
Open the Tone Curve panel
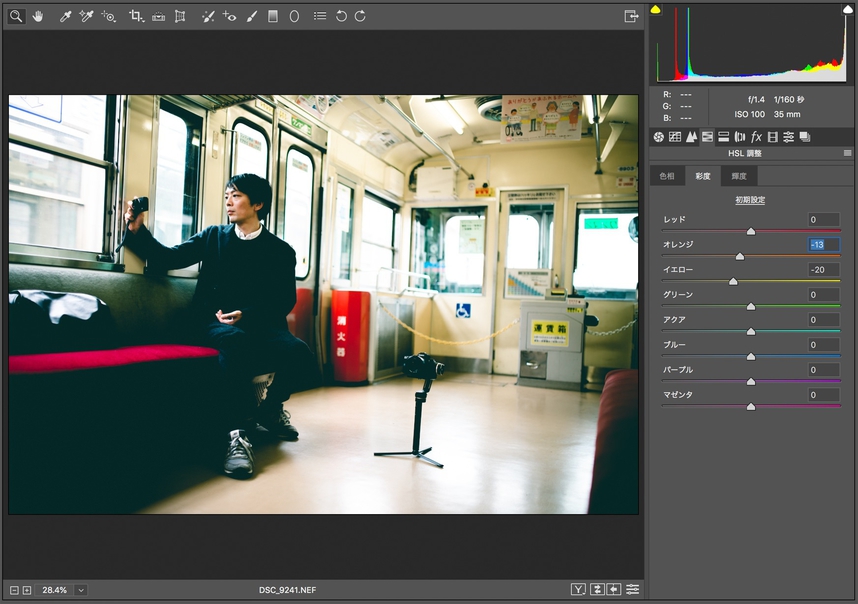[x=675, y=136]
